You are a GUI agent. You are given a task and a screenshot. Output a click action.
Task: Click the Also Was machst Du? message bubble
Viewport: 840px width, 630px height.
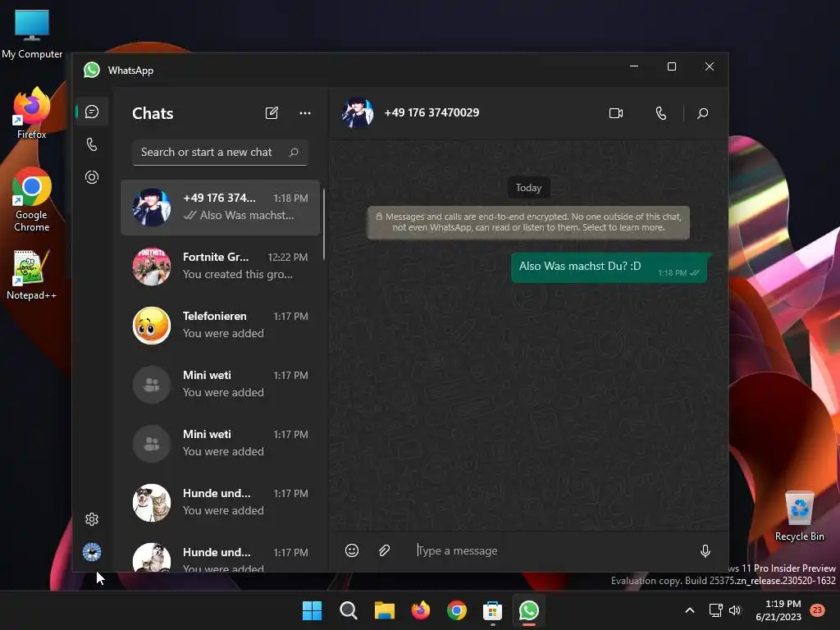click(x=609, y=268)
